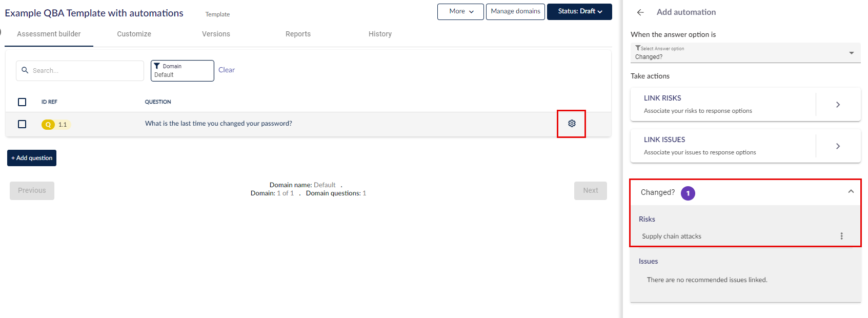Click the Clear filter link
This screenshot has width=868, height=318.
pyautogui.click(x=227, y=70)
